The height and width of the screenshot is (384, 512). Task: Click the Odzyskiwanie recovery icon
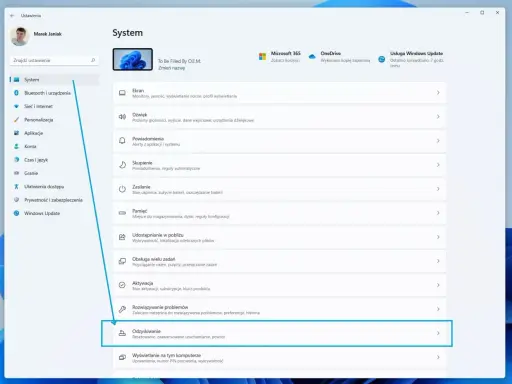(122, 333)
